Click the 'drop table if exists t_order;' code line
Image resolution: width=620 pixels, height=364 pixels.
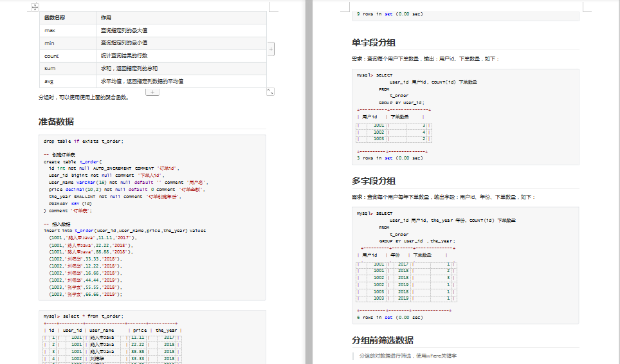tap(84, 141)
